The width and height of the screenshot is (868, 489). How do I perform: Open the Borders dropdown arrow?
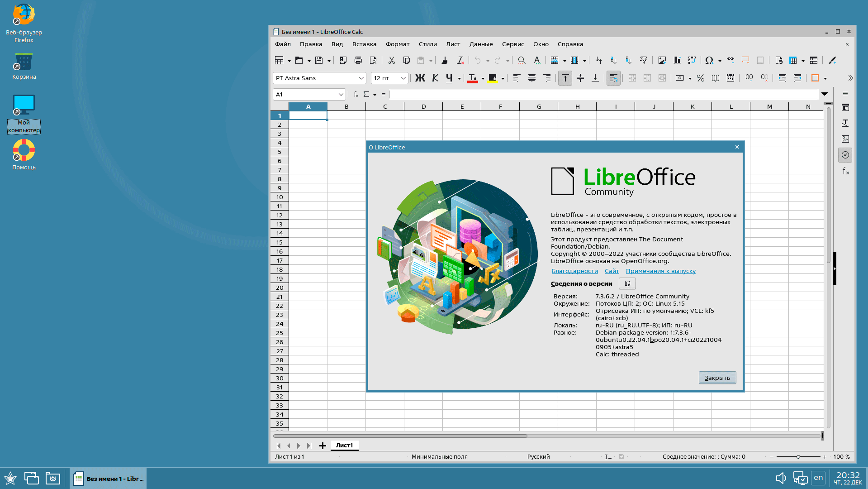click(825, 78)
